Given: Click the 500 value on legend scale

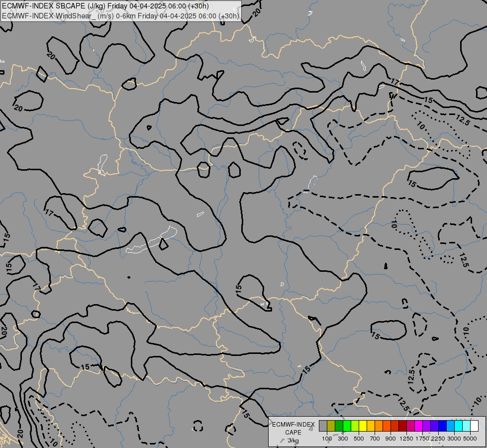Looking at the screenshot, I should [x=359, y=439].
